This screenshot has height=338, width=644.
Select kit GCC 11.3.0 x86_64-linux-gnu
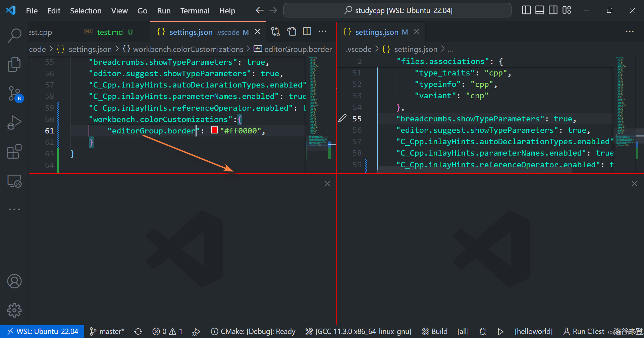coord(358,332)
